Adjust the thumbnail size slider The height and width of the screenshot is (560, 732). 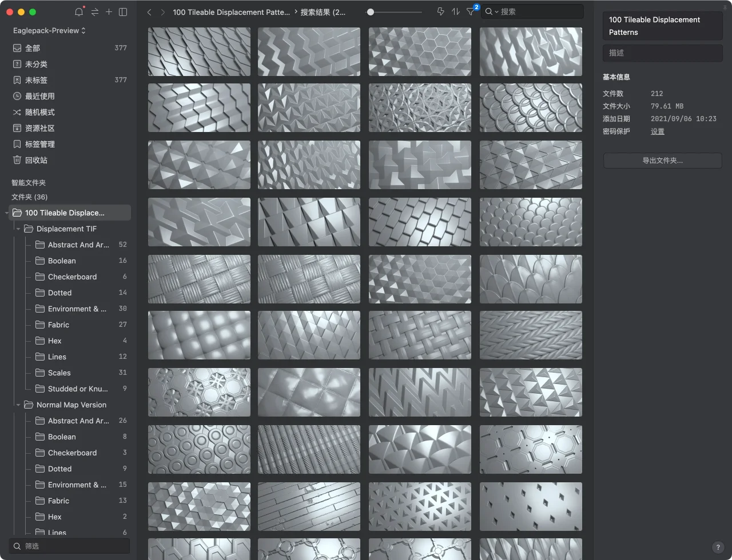tap(371, 12)
